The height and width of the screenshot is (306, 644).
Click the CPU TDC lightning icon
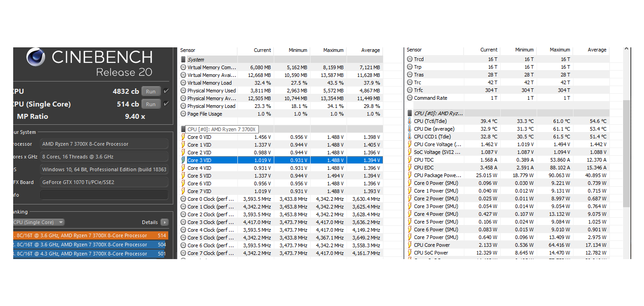point(410,160)
